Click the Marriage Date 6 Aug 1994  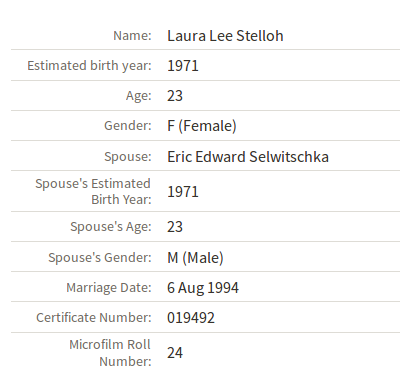(x=203, y=288)
